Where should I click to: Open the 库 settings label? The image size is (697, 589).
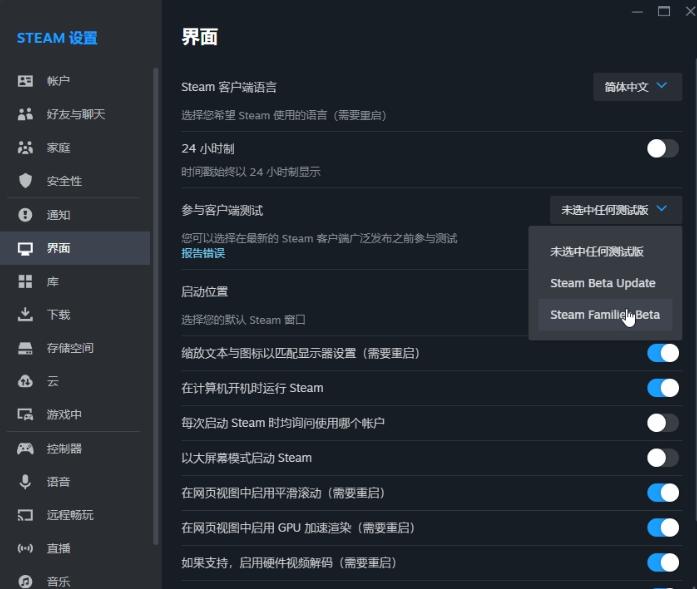coord(52,281)
